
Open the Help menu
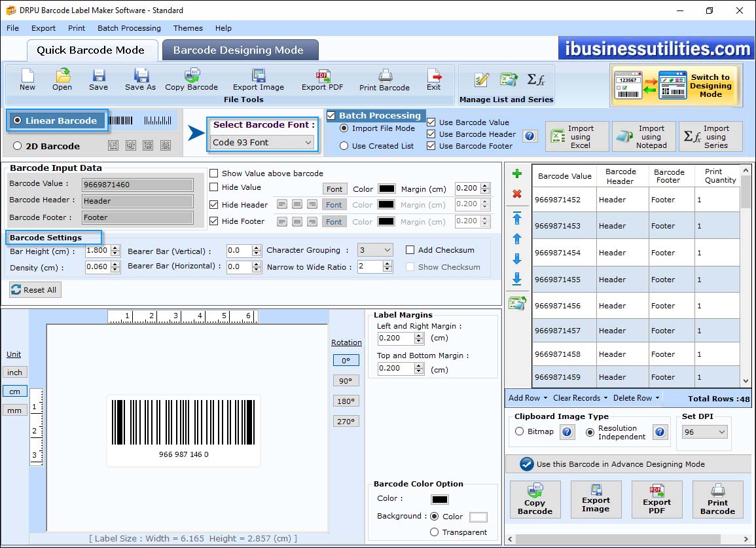tap(223, 28)
